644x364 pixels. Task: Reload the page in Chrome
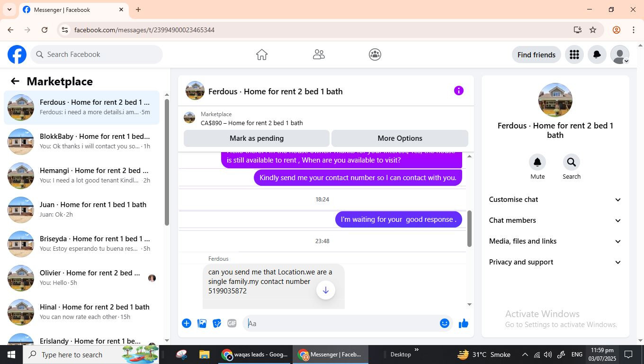pos(45,30)
